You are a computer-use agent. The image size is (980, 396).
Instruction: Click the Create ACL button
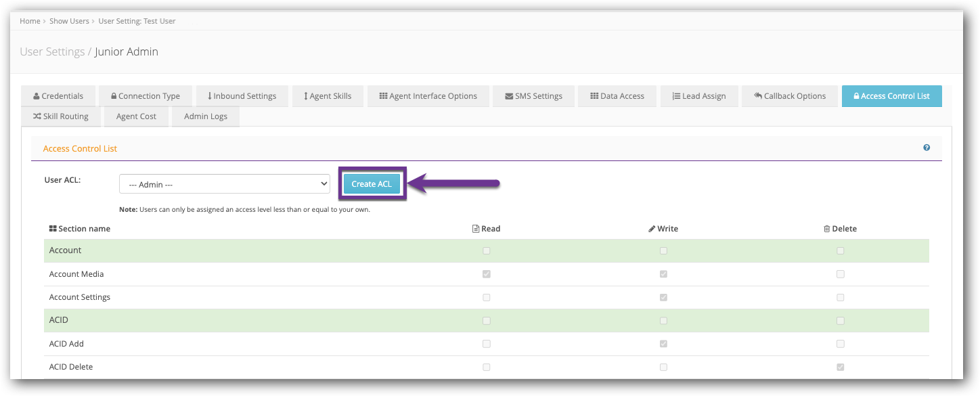371,183
